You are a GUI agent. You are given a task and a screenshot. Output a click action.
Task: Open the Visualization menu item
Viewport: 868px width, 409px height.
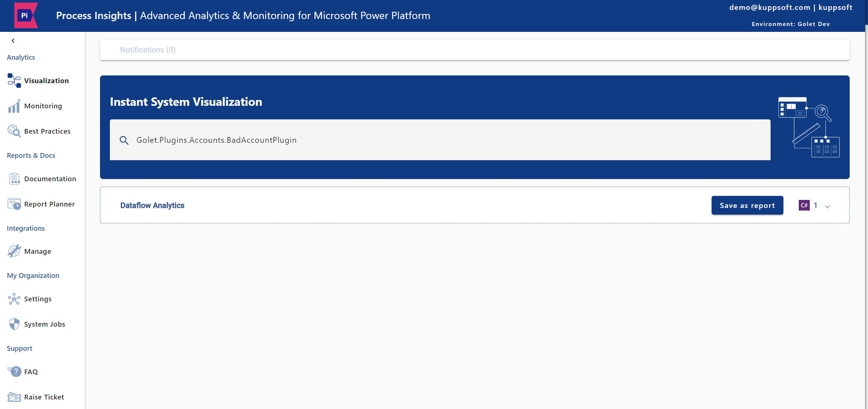coord(47,81)
